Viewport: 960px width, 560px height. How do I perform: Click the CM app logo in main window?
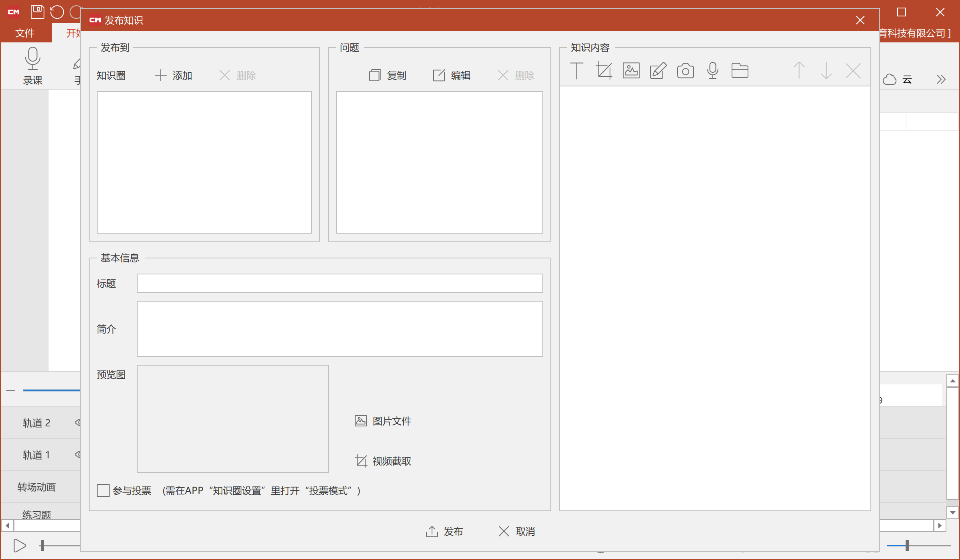tap(14, 12)
